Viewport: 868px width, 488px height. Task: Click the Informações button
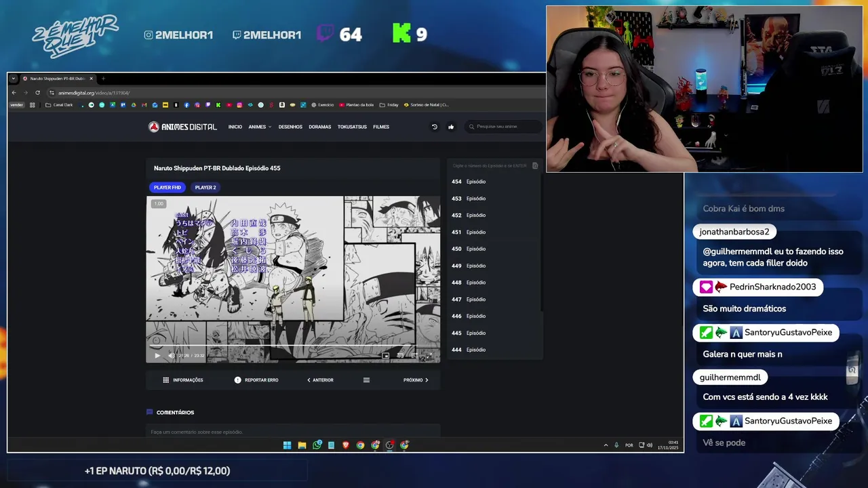183,380
